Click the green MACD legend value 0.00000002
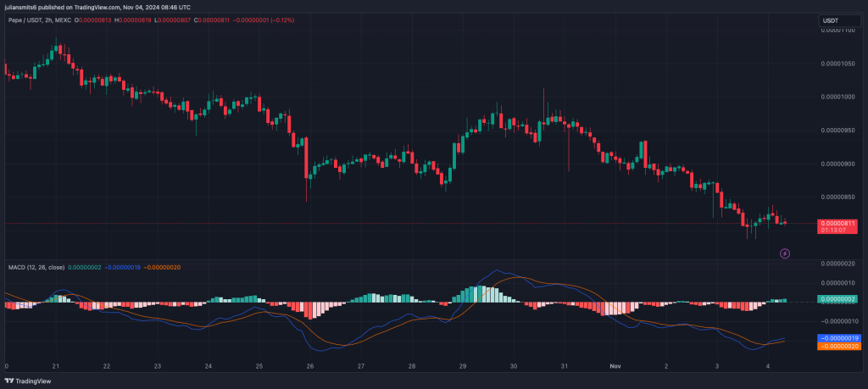 [84, 267]
